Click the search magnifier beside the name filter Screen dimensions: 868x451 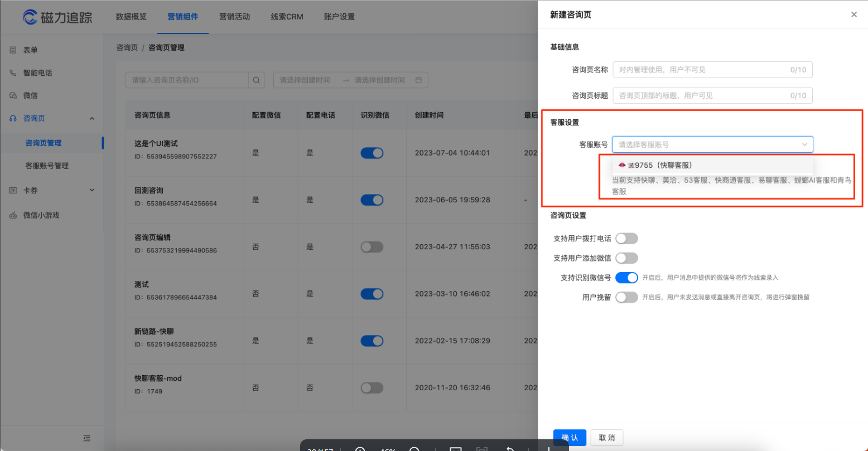click(x=256, y=80)
